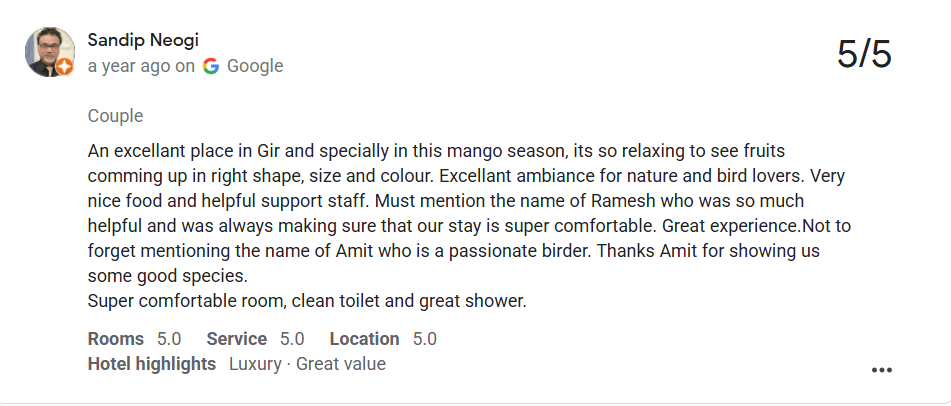Viewport: 951px width, 406px height.
Task: Click the Google source text
Action: (255, 66)
